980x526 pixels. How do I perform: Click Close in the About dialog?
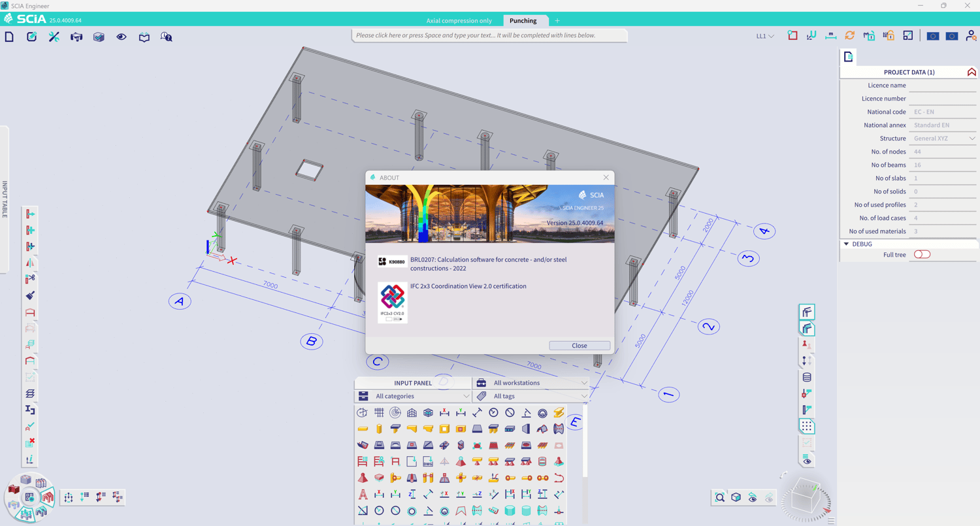point(580,346)
